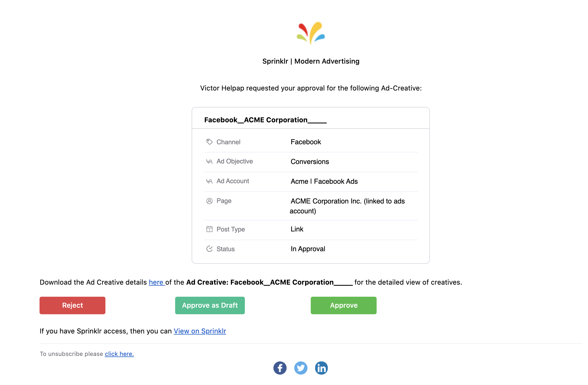Click the Conversions objective value
The width and height of the screenshot is (588, 385).
click(310, 162)
